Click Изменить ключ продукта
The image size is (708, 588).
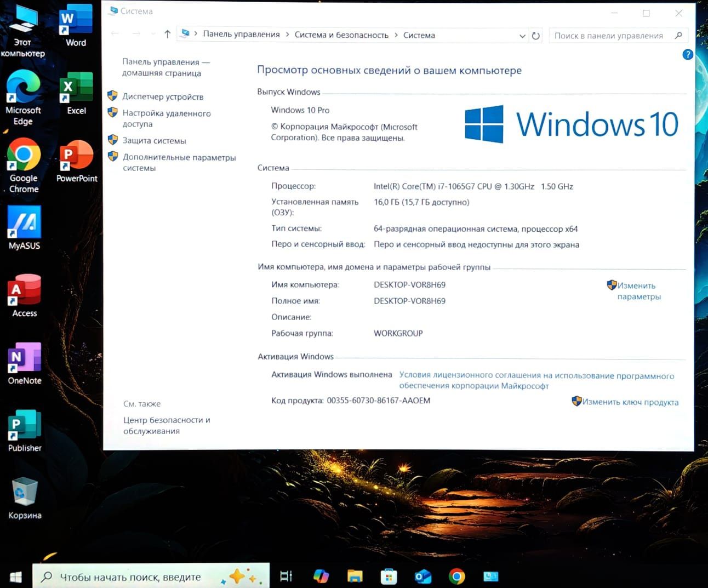pyautogui.click(x=630, y=402)
